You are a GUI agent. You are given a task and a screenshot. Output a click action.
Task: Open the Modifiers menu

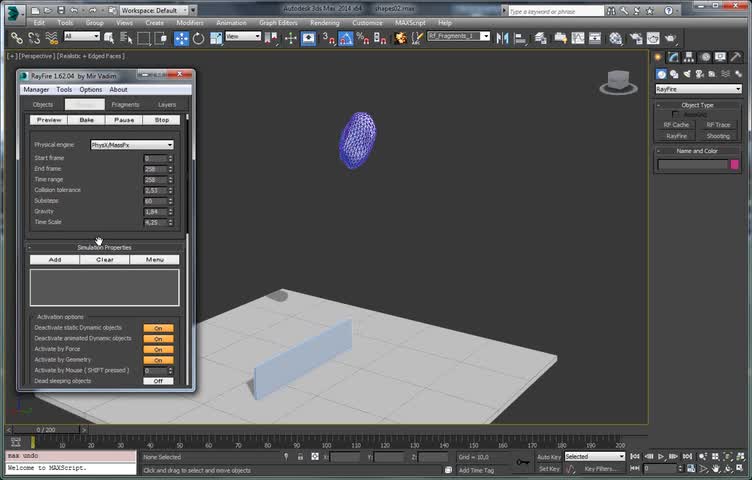(x=189, y=23)
